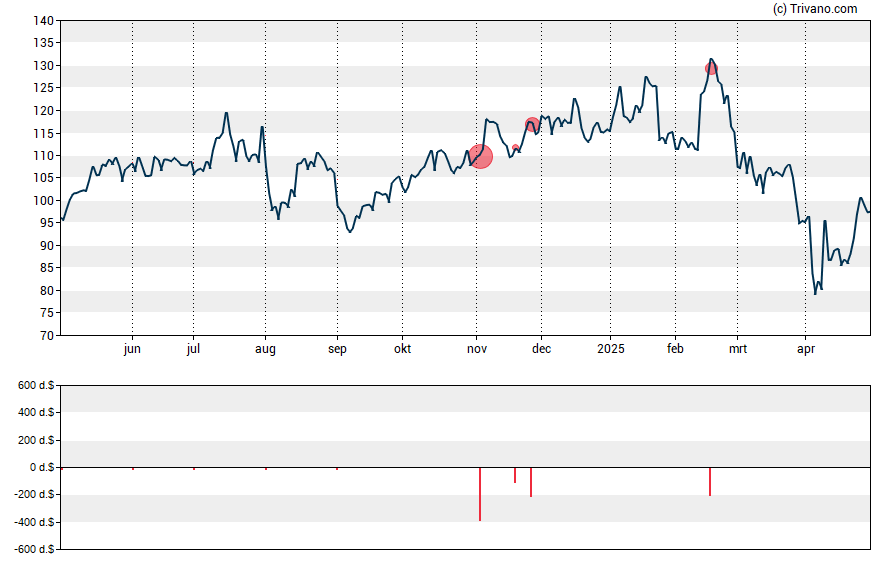Viewport: 888px width, 565px height.
Task: Click the red marker circle at the February peak
Action: click(711, 69)
